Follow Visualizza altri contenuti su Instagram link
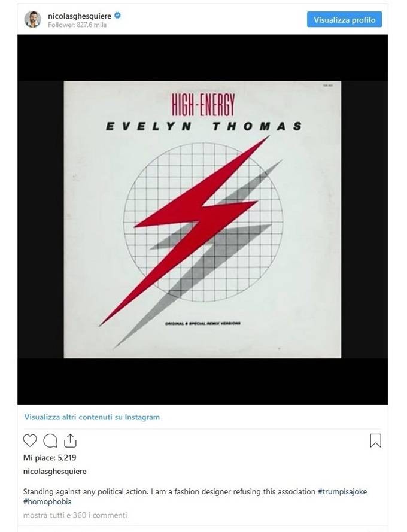Screen dimensions: 407x532 92,417
